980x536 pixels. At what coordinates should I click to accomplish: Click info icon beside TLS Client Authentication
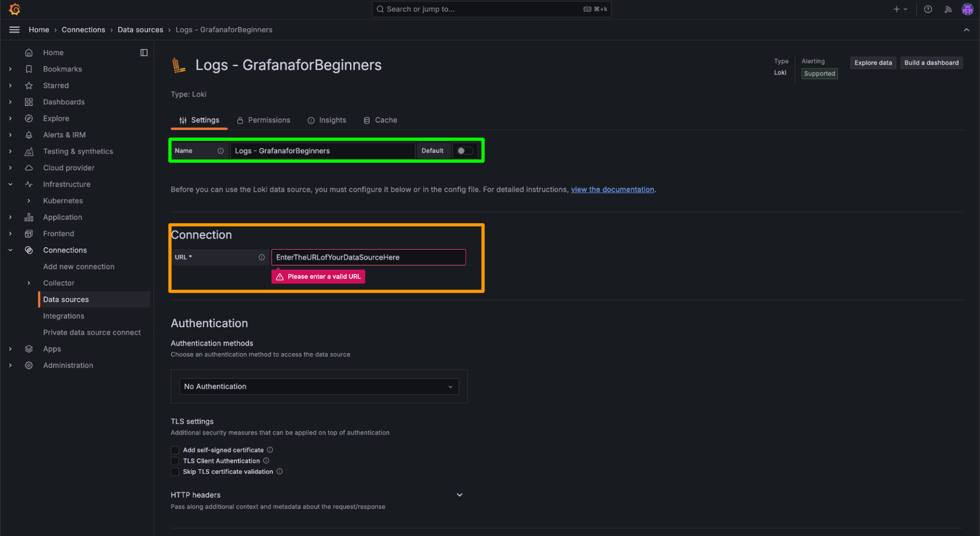click(266, 460)
